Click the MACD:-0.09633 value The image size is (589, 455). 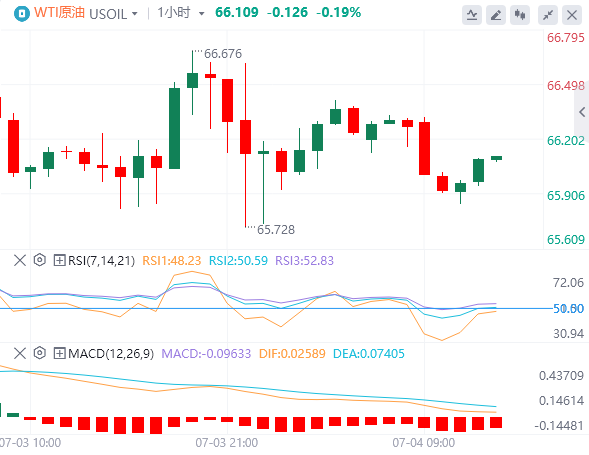point(206,354)
